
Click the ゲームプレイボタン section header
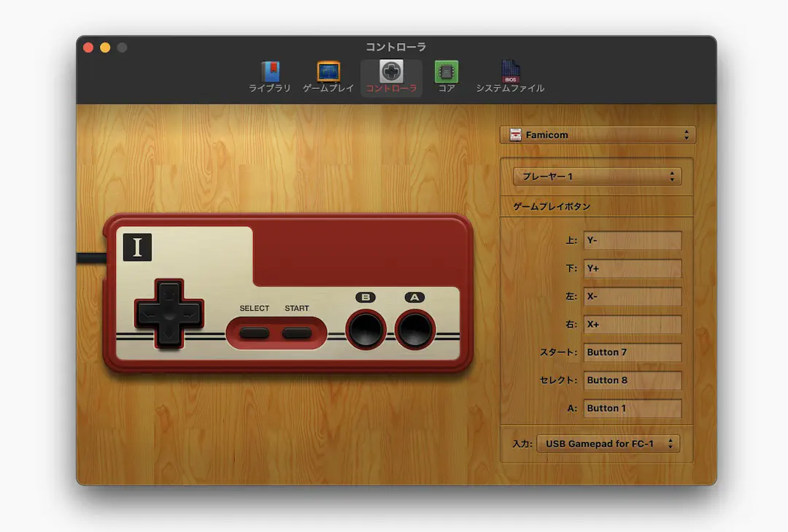[x=552, y=207]
